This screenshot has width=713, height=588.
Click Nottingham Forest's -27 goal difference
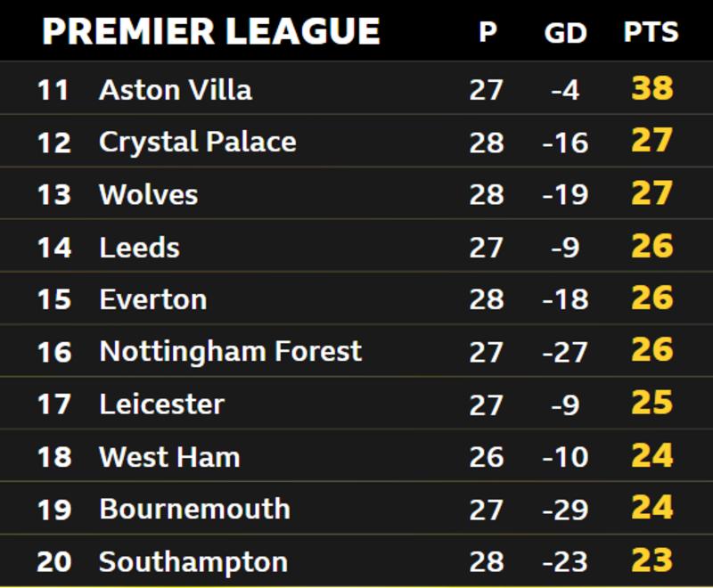pos(565,352)
